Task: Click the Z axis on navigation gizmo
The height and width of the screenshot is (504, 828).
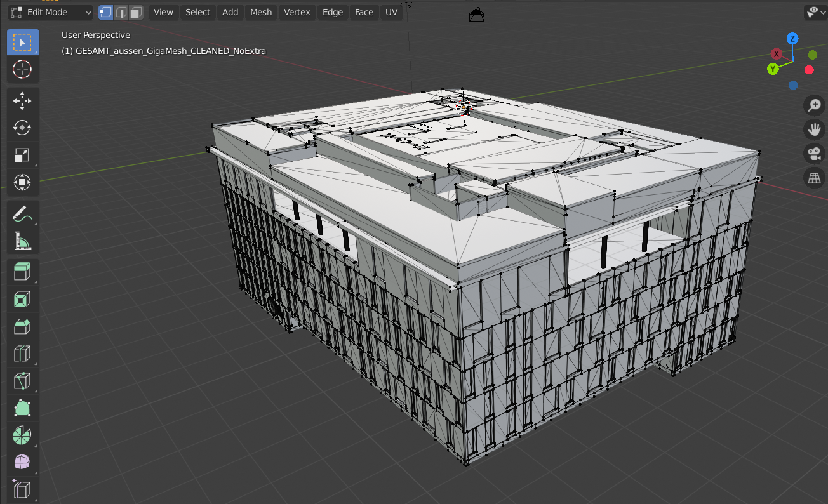Action: [792, 39]
